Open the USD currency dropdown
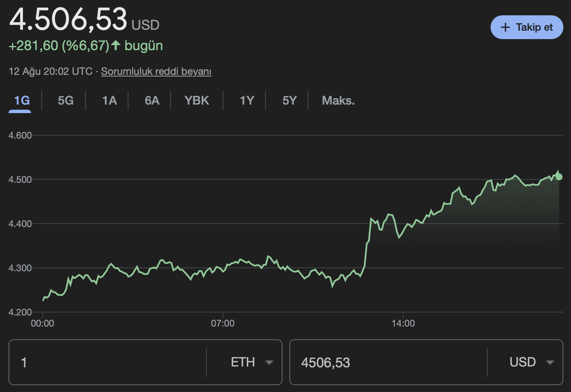This screenshot has width=571, height=392. coord(532,362)
